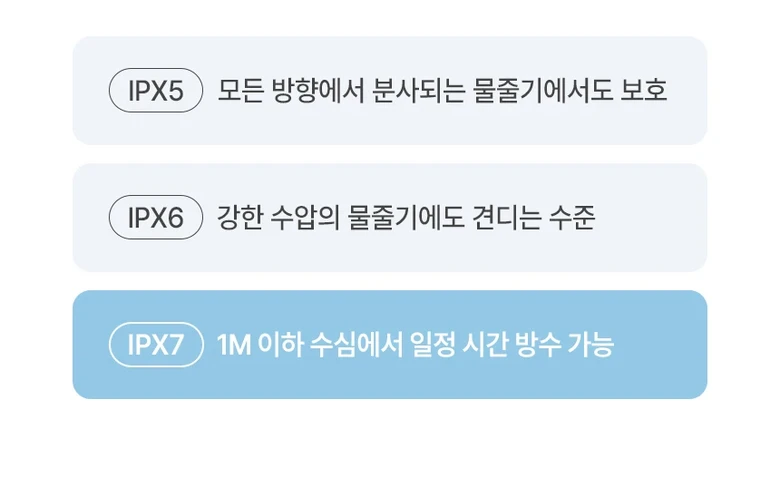Click the IPX5 rating badge

click(156, 91)
